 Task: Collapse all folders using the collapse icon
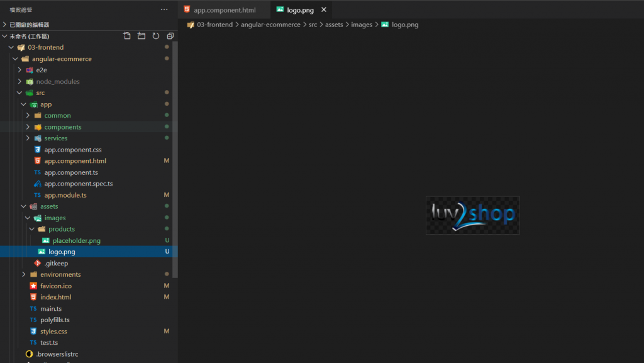[x=170, y=36]
